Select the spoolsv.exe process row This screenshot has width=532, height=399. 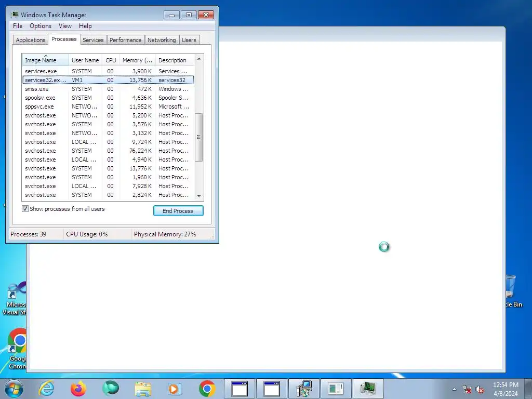(x=108, y=98)
